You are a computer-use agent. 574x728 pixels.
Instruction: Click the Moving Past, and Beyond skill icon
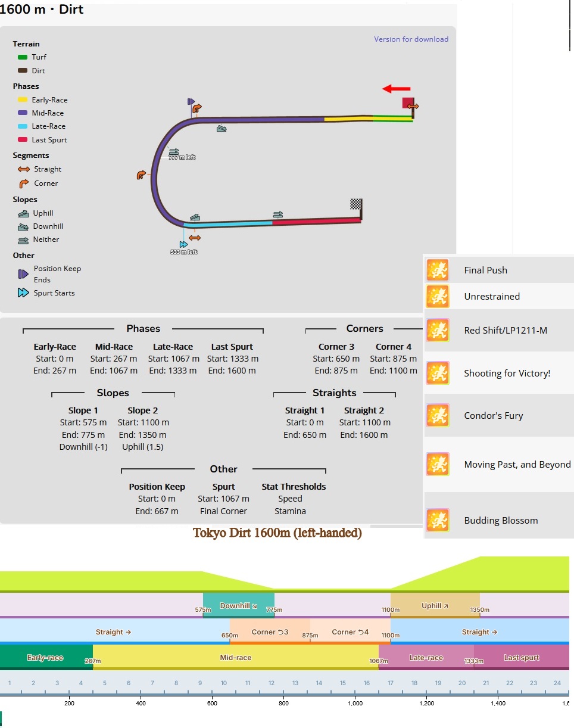pos(438,464)
